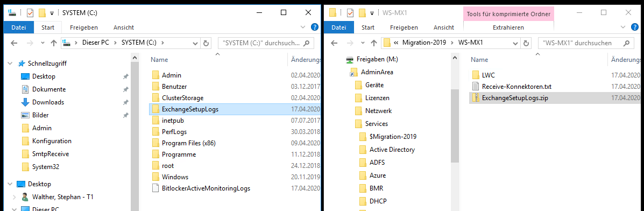The width and height of the screenshot is (644, 211).
Task: Open quick access toolbar dropdown in SYSTEM (C:) window
Action: [52, 13]
